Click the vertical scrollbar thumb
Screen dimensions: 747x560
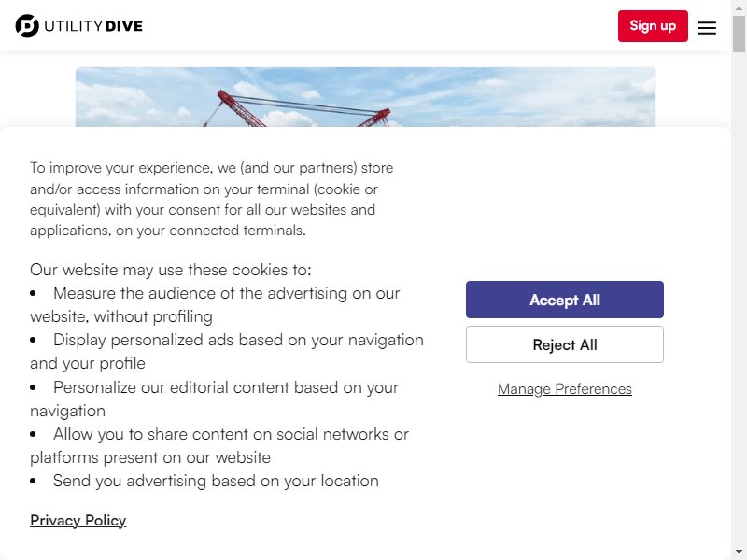(x=739, y=34)
